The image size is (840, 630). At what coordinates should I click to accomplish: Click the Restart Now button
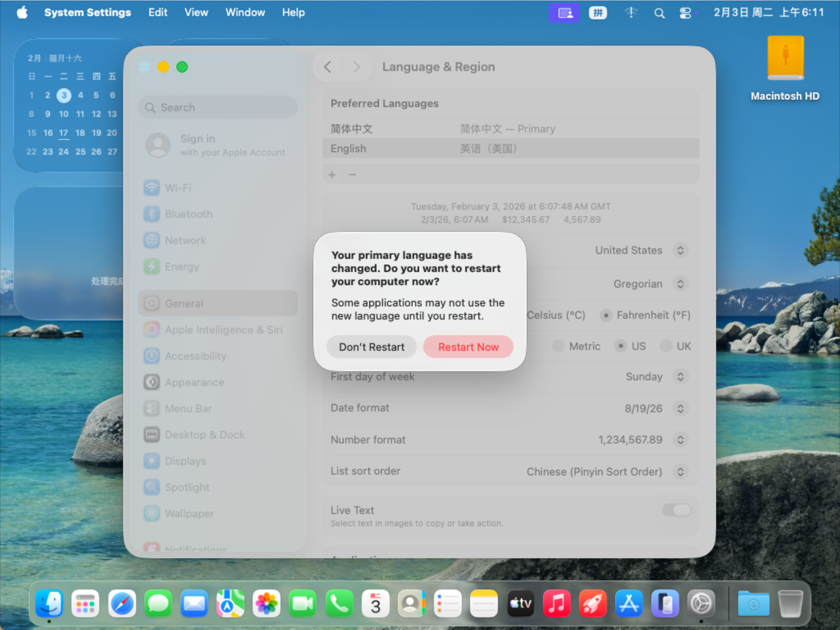tap(468, 347)
